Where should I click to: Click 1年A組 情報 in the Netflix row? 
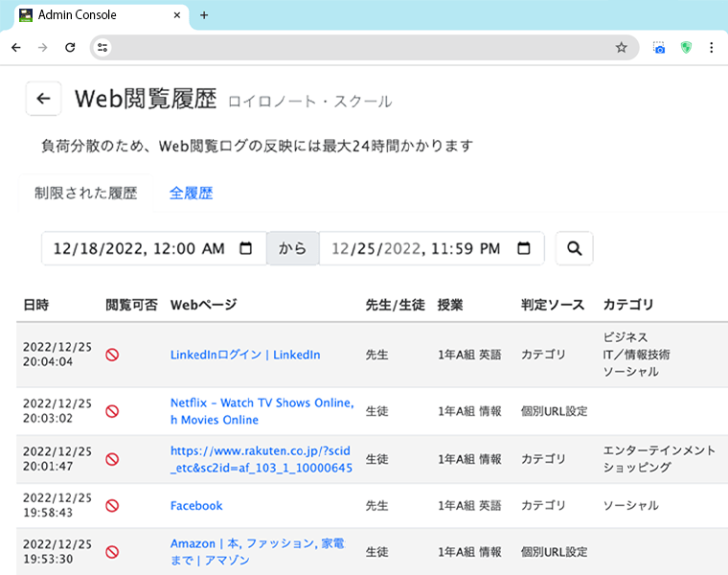(469, 411)
